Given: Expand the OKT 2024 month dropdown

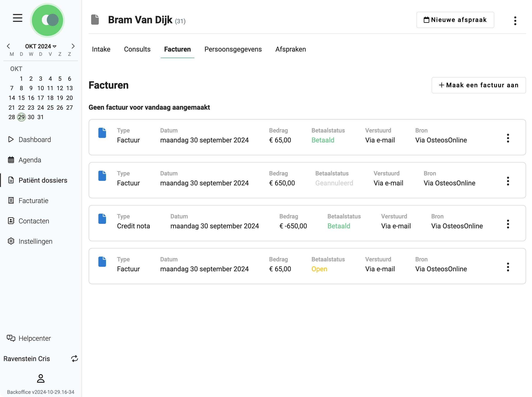Looking at the screenshot, I should click(x=41, y=46).
